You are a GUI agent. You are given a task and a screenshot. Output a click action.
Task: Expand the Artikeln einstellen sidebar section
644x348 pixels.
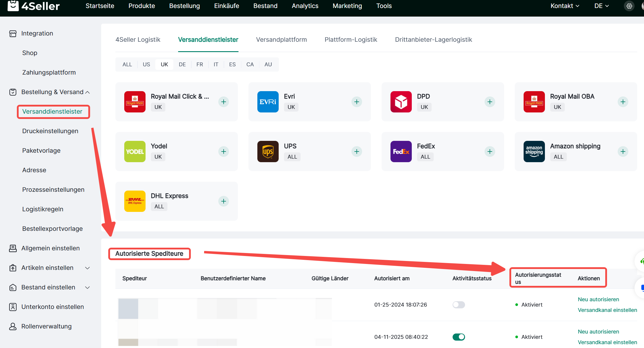coord(88,268)
